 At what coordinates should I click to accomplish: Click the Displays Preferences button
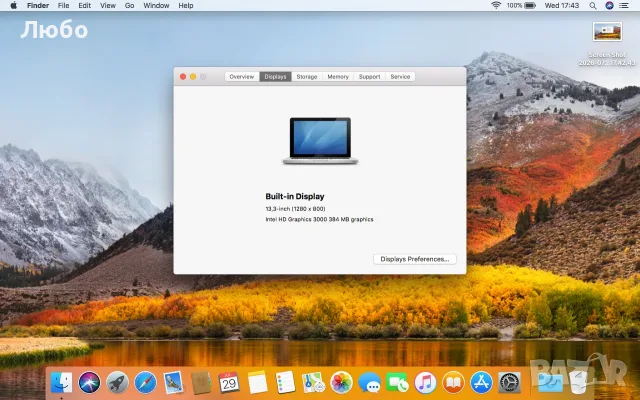point(415,259)
